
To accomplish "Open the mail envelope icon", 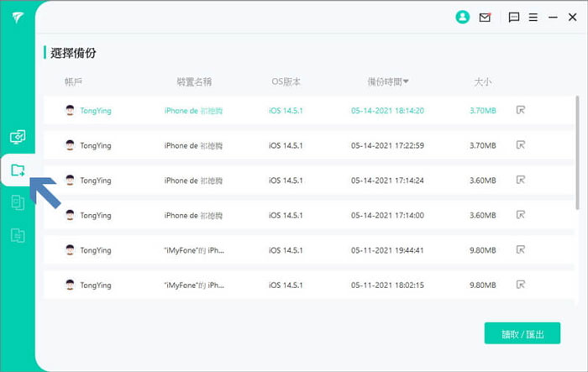I will (x=485, y=18).
